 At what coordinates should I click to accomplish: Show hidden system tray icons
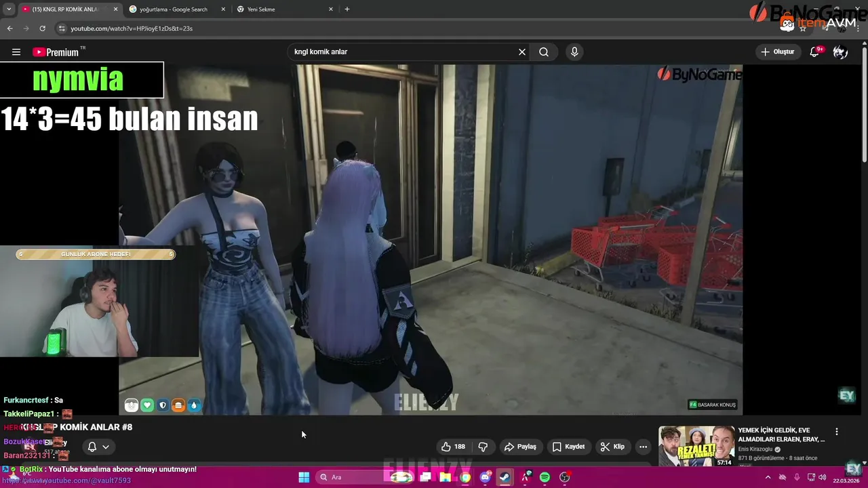point(768,477)
